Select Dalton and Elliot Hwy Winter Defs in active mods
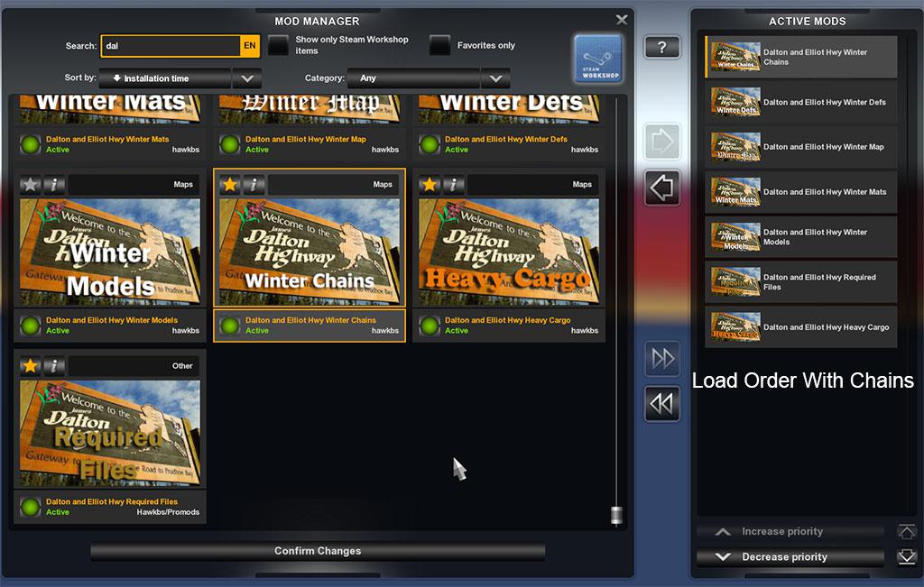The image size is (924, 587). point(800,103)
